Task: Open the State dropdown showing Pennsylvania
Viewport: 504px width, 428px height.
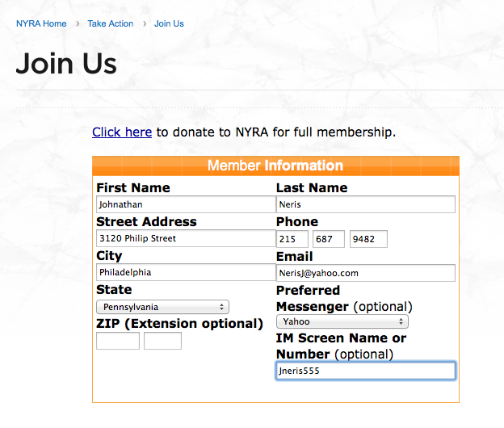Action: click(x=162, y=307)
